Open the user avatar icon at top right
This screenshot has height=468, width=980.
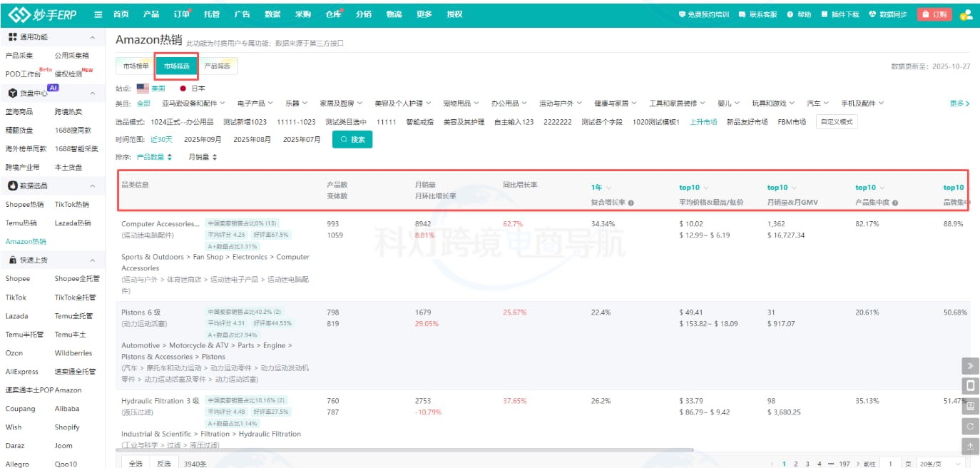pyautogui.click(x=966, y=14)
